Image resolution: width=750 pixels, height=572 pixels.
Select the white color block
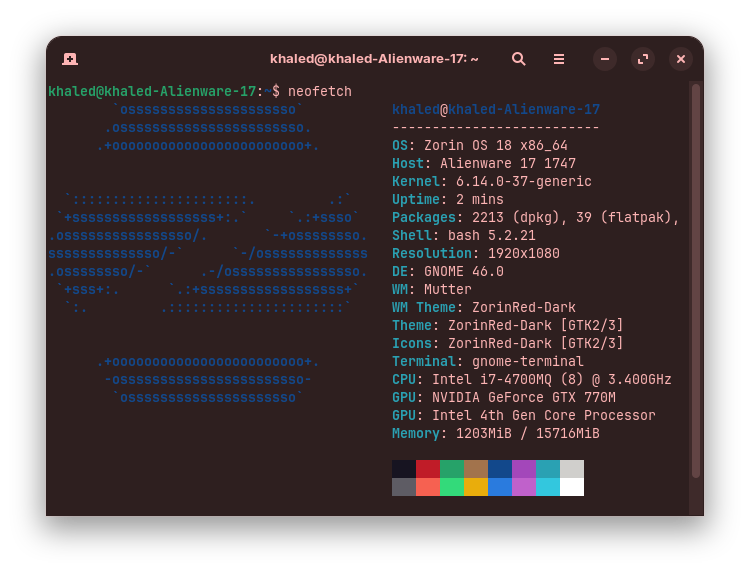571,487
